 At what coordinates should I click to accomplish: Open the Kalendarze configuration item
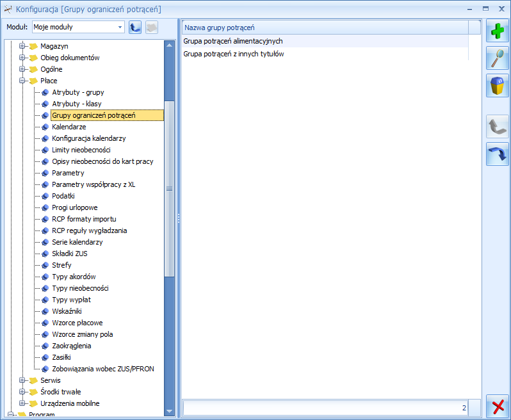pyautogui.click(x=69, y=127)
